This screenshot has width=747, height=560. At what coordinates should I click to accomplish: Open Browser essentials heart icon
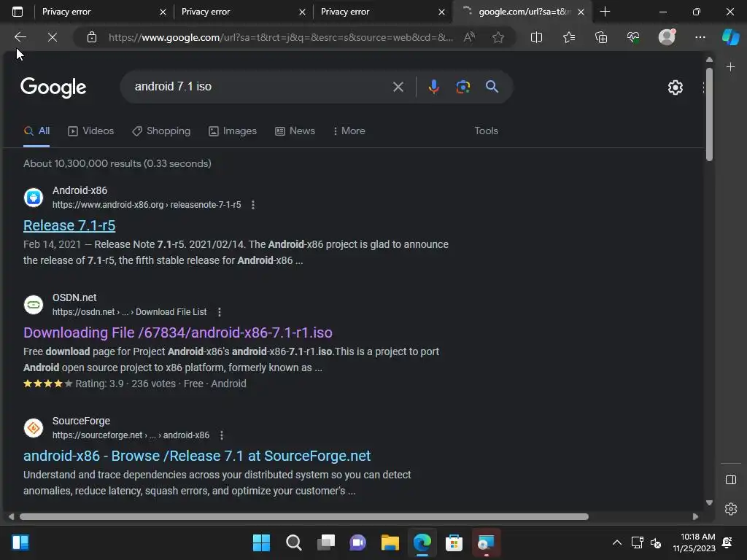pos(633,37)
